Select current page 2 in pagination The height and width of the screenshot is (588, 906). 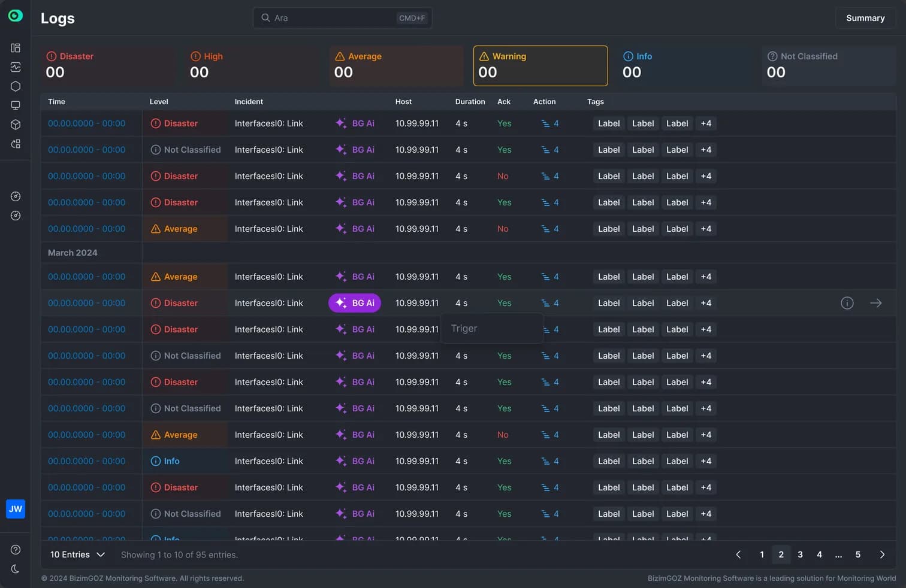click(781, 554)
